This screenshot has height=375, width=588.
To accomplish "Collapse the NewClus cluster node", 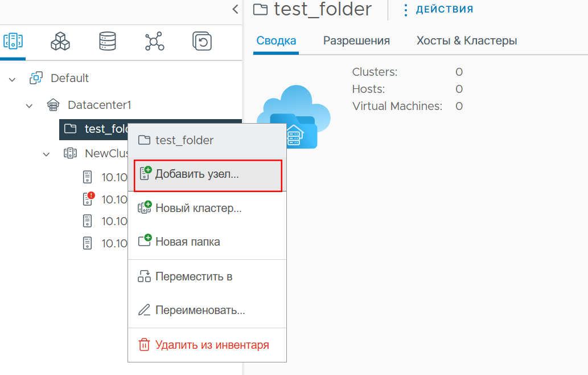I will pyautogui.click(x=47, y=154).
